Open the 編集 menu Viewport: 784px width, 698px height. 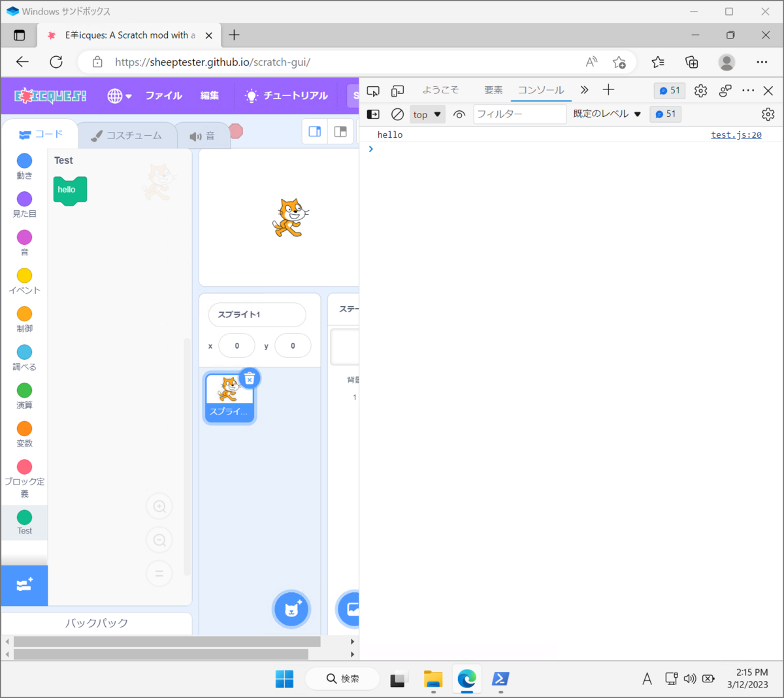tap(210, 95)
